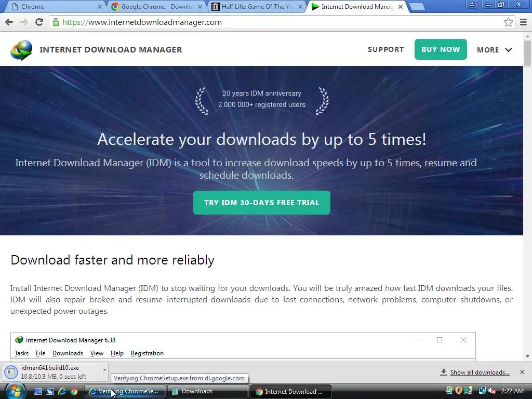Open the idman641build10.exe download options arrow
The image size is (532, 399).
(104, 370)
